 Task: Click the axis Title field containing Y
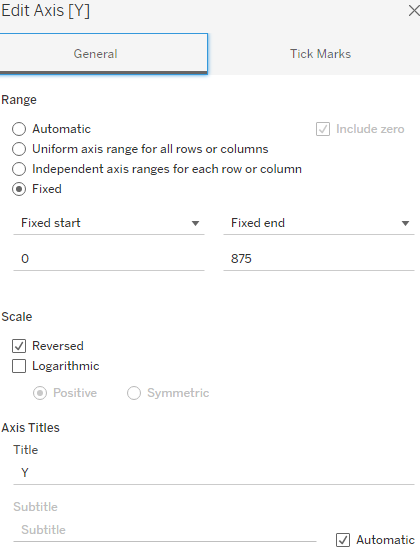214,473
